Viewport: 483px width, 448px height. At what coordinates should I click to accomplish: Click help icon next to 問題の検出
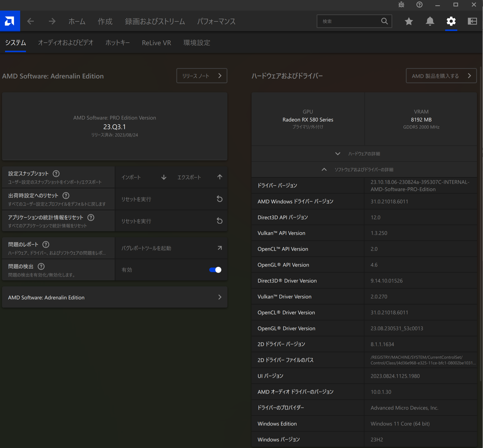(41, 266)
